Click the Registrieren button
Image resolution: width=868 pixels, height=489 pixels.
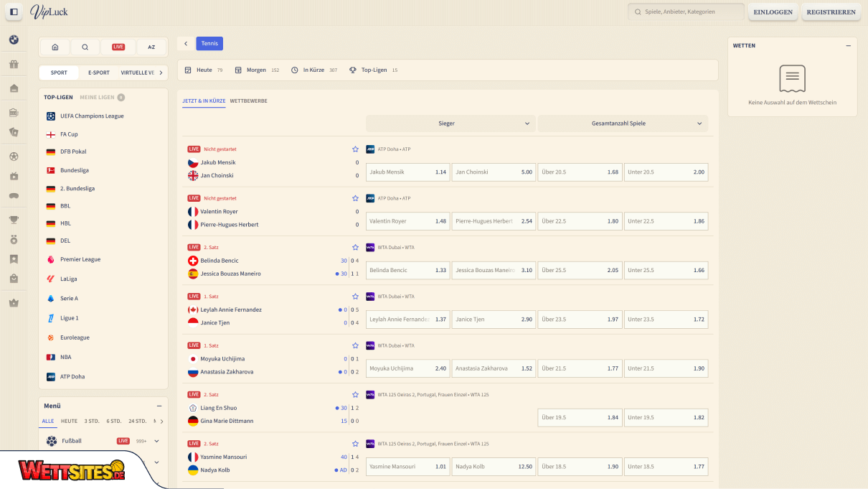(x=831, y=12)
